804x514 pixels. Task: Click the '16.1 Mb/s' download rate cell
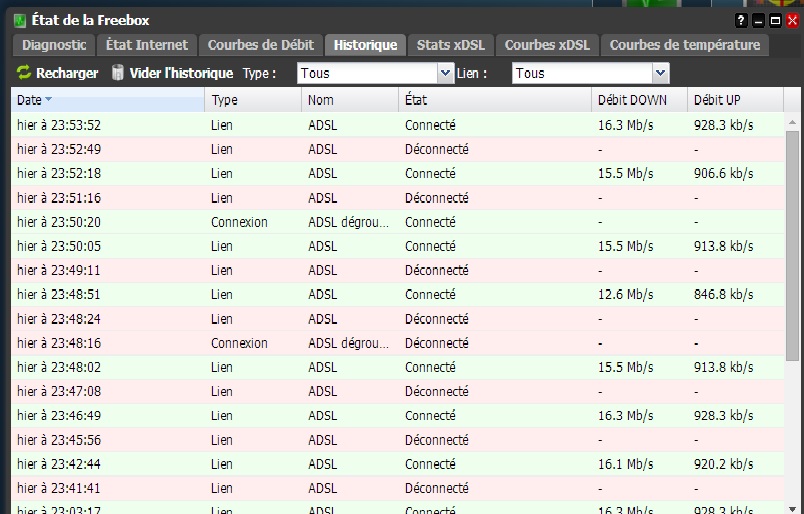pyautogui.click(x=626, y=464)
